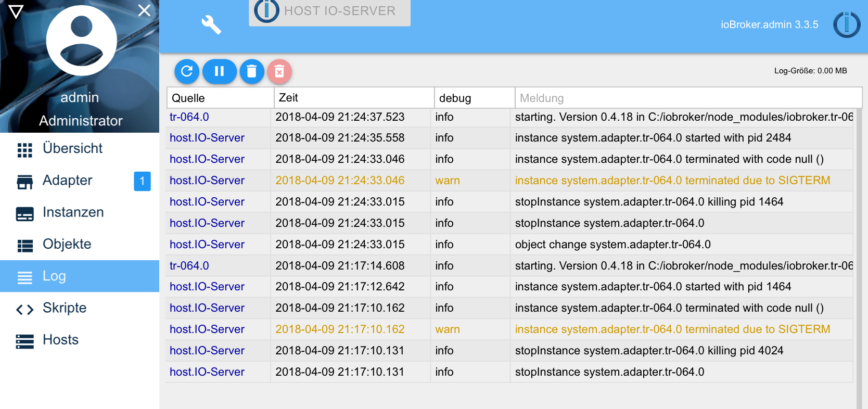Click the Log-Größe: 0.00 MB label
868x409 pixels.
click(x=810, y=71)
